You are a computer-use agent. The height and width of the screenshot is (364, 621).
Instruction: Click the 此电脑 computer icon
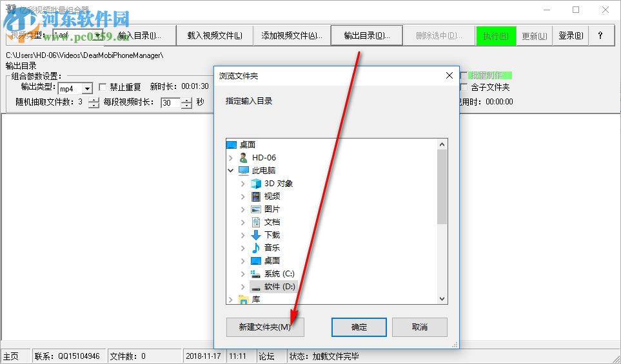point(243,171)
